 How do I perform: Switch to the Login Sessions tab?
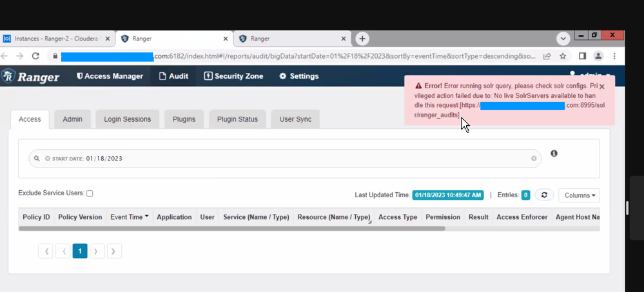tap(128, 119)
